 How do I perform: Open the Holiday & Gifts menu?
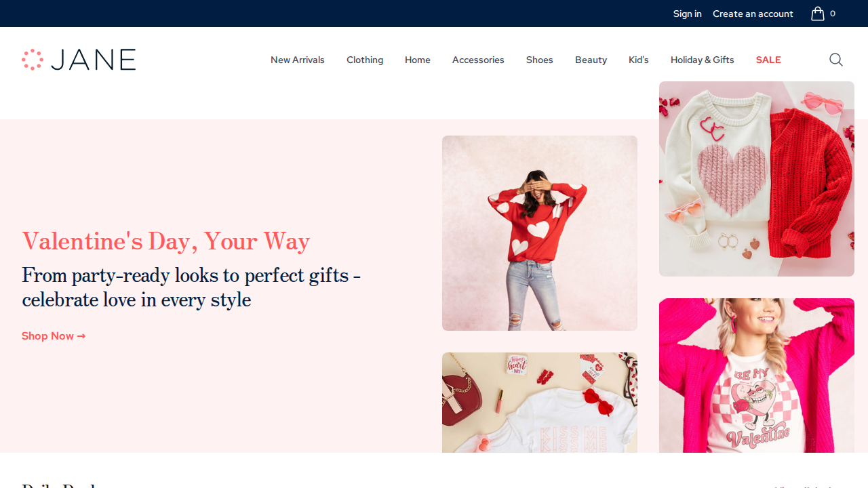point(702,60)
